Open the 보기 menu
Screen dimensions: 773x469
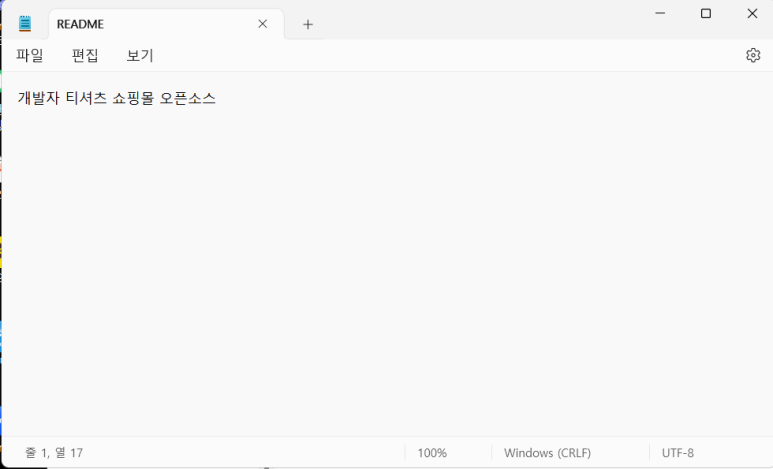click(x=140, y=55)
